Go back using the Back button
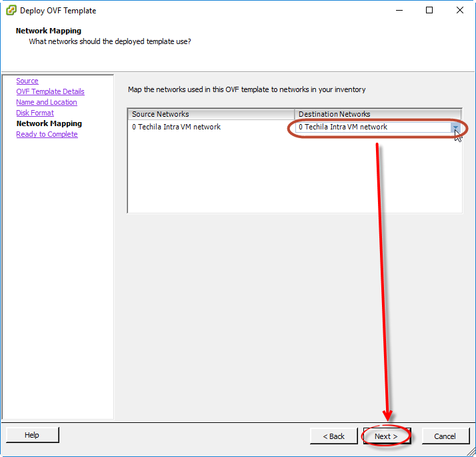 pos(333,436)
